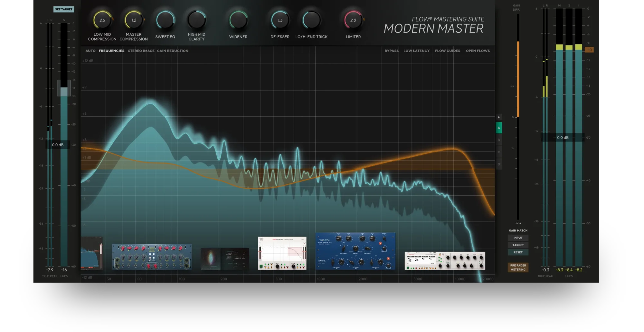
Task: Select the Lo/Hi End Trick knob
Action: point(311,20)
